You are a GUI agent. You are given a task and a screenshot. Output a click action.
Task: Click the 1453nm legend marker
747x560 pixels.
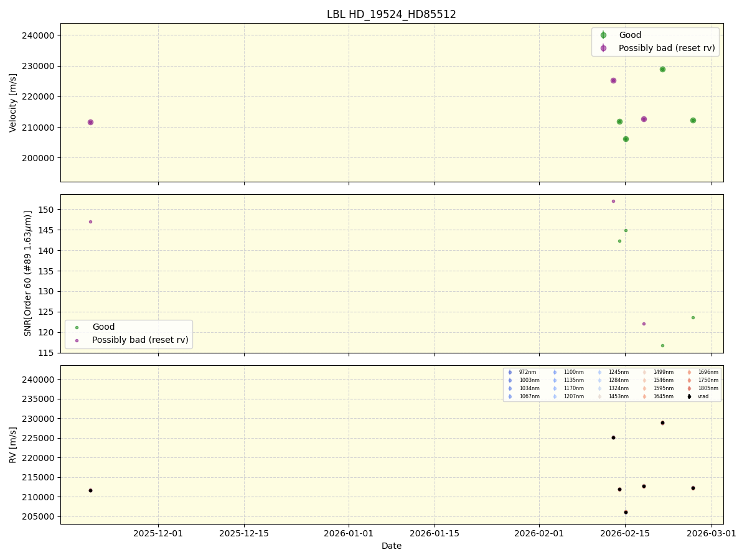coord(599,396)
